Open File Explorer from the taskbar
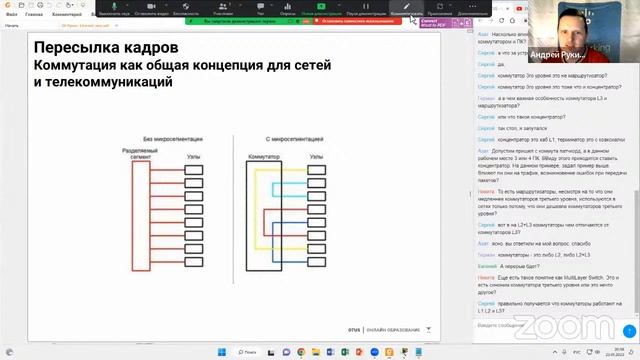The image size is (640, 360). [316, 352]
